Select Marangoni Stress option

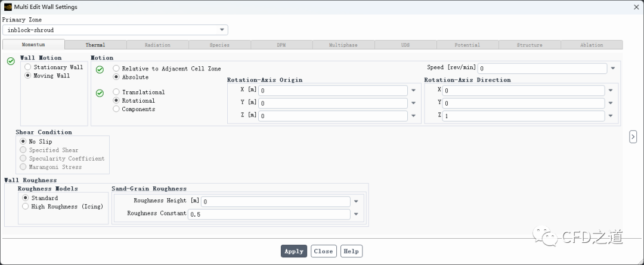point(51,167)
